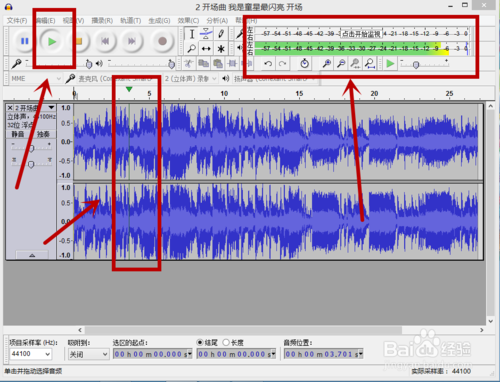Image resolution: width=500 pixels, height=382 pixels.
Task: Click the recording volume slider
Action: (58, 63)
